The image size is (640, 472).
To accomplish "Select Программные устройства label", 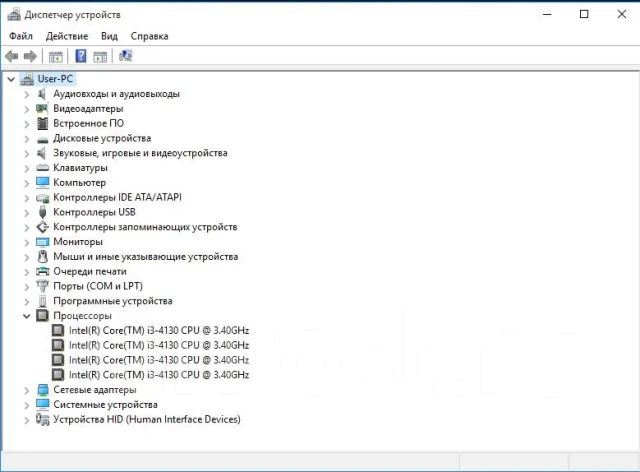I will 113,301.
